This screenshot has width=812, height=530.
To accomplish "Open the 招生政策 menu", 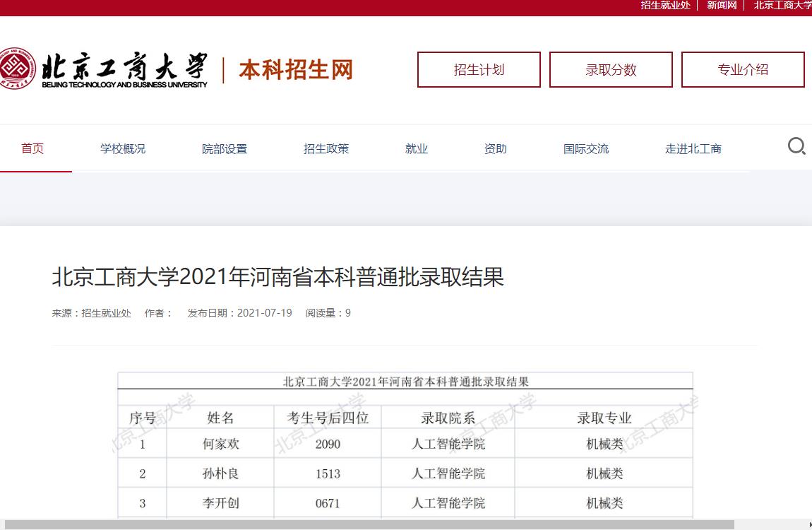I will click(326, 149).
